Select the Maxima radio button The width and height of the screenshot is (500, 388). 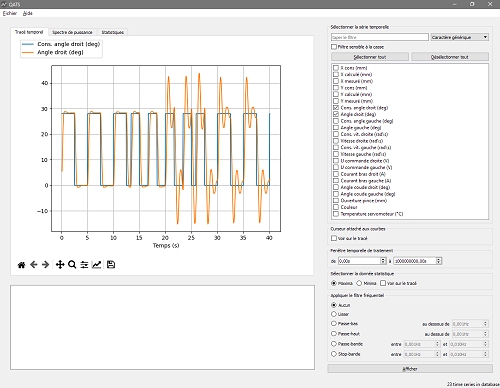click(334, 283)
